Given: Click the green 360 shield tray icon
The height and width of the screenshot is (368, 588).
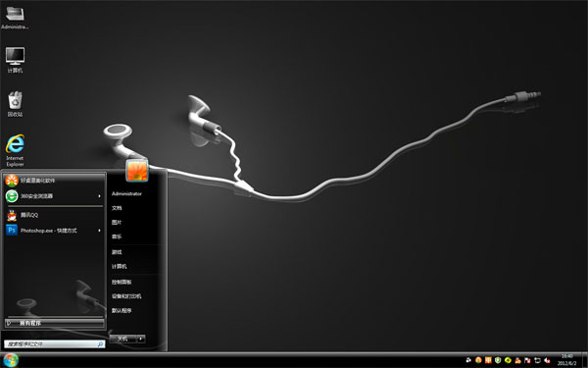Looking at the screenshot, I should pyautogui.click(x=498, y=360).
